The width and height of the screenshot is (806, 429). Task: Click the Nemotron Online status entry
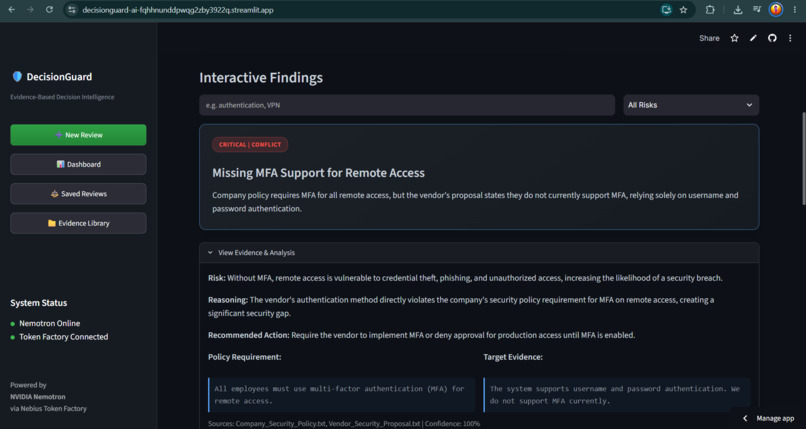pos(45,323)
